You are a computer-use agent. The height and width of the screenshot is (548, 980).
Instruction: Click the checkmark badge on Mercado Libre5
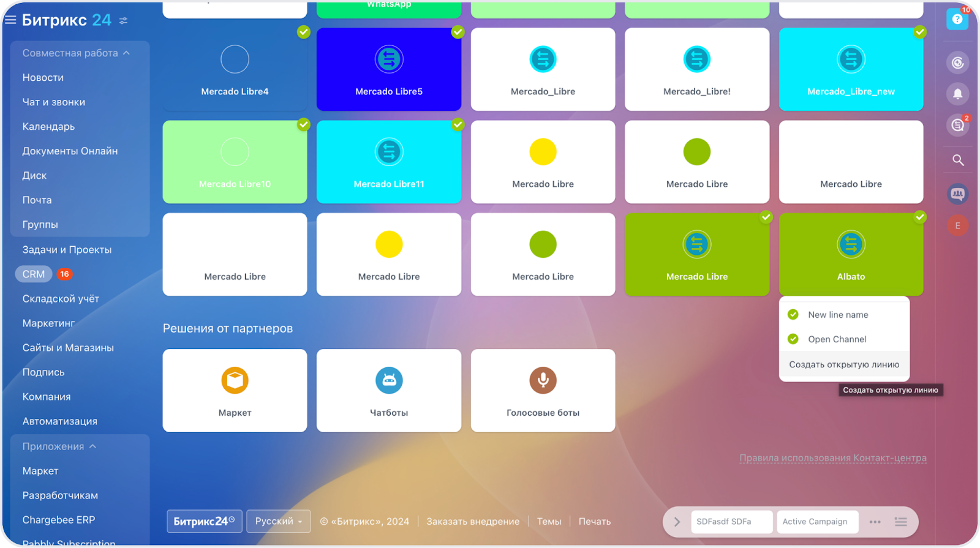[458, 32]
